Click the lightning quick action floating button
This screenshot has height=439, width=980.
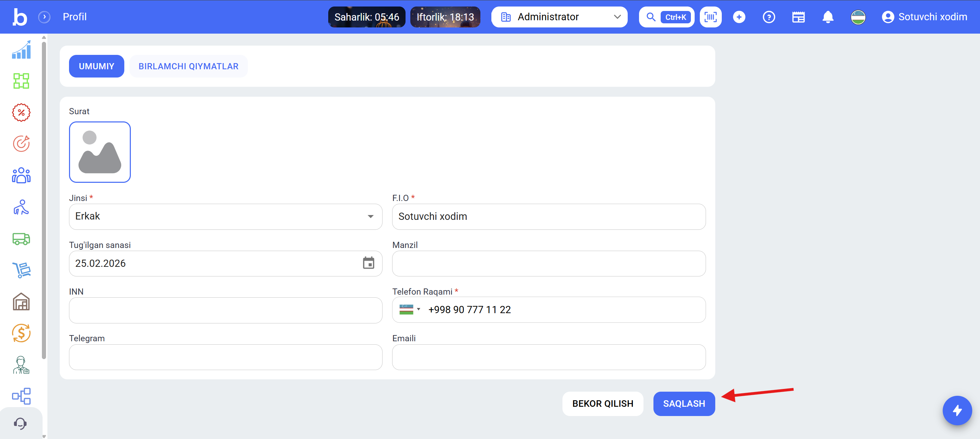pos(957,410)
